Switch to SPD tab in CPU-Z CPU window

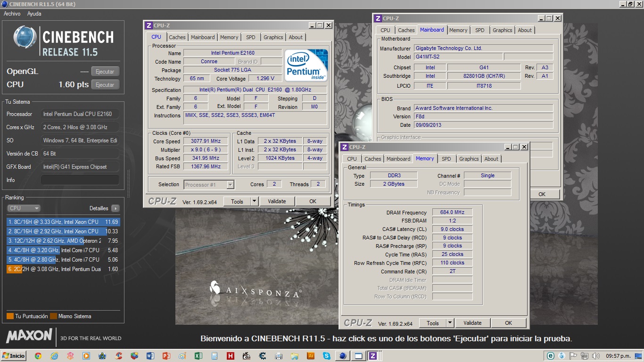tap(251, 37)
